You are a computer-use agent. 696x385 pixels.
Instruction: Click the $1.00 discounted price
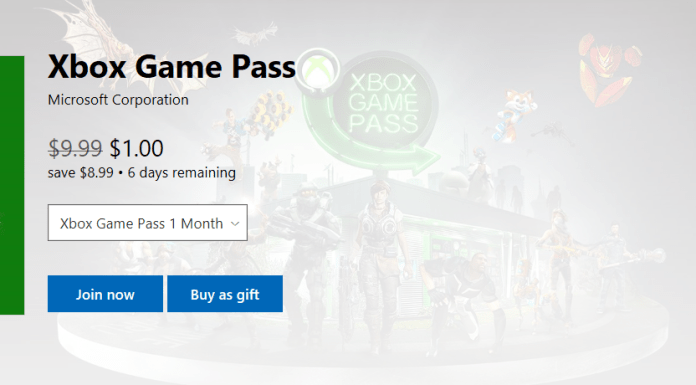pyautogui.click(x=137, y=148)
